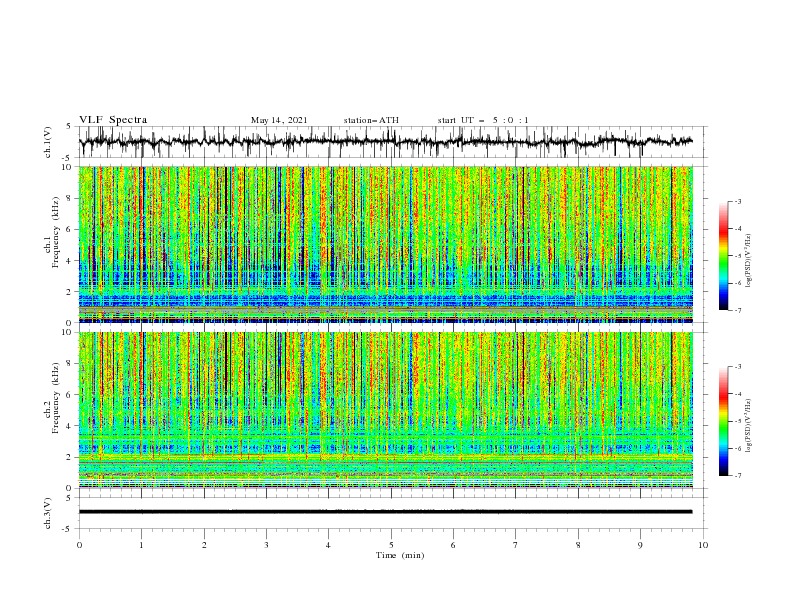Click the "station=ATH" label

[371, 120]
